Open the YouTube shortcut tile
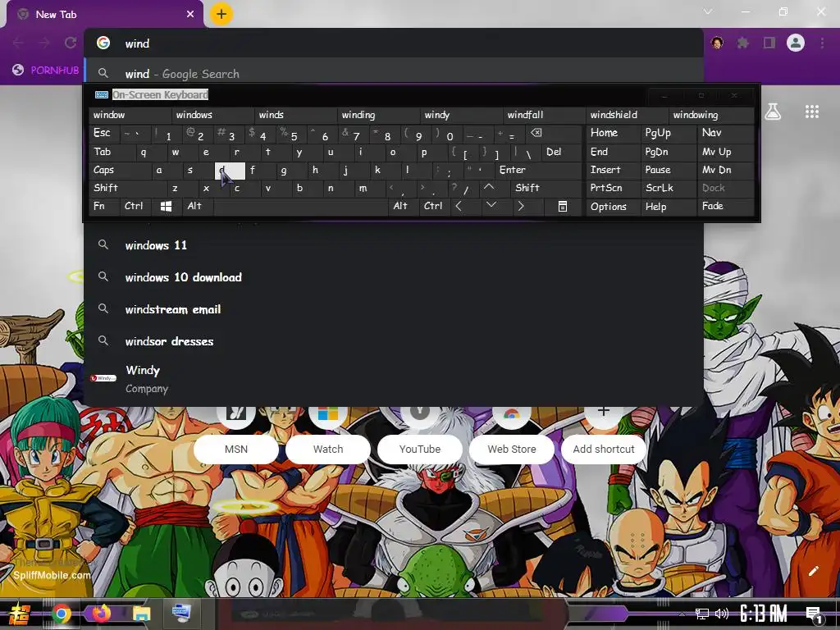This screenshot has width=840, height=630. coord(420,450)
